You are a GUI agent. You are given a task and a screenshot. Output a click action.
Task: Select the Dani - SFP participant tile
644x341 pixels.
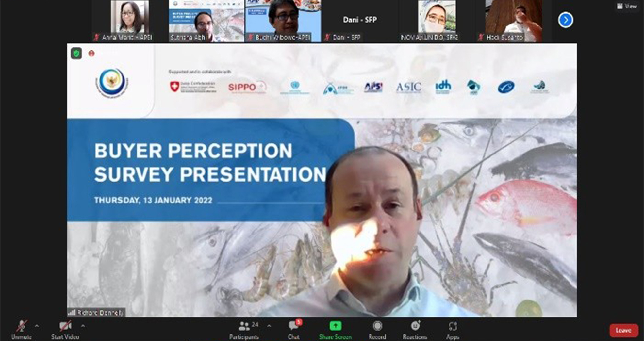[360, 21]
